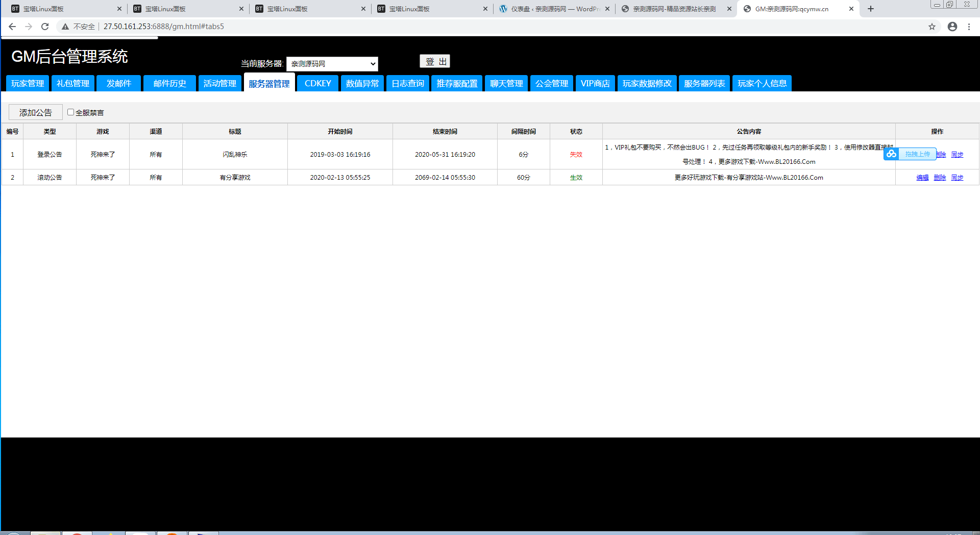The height and width of the screenshot is (535, 980).
Task: Switch to the 玩家管理 tab
Action: point(28,83)
